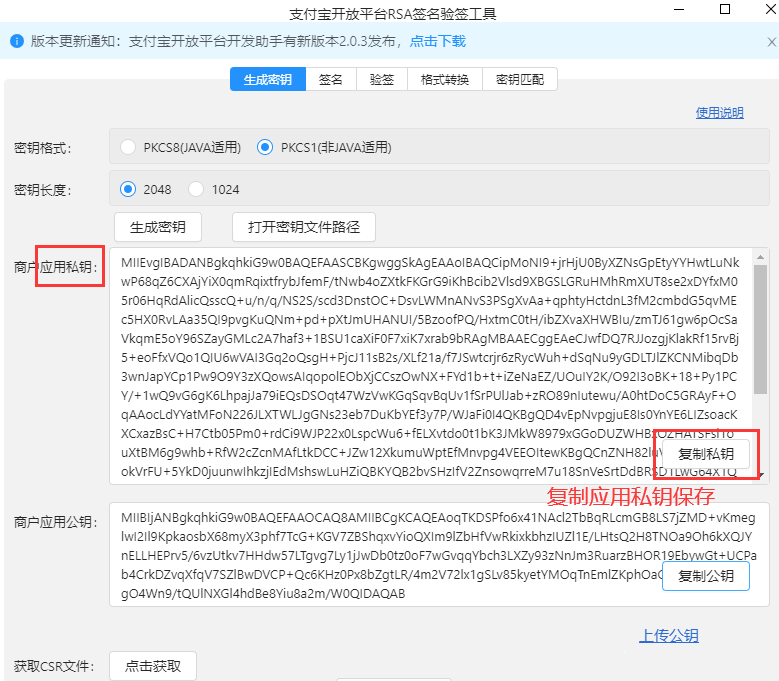Viewport: 779px width, 681px height.
Task: Click the window title 支付宝开放平台RSA签名验签工具
Action: pos(392,13)
